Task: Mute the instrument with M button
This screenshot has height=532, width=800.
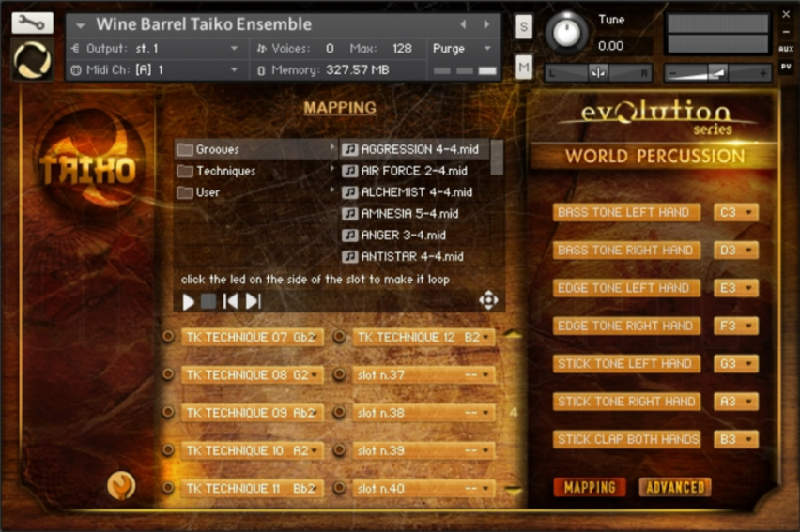Action: tap(523, 67)
